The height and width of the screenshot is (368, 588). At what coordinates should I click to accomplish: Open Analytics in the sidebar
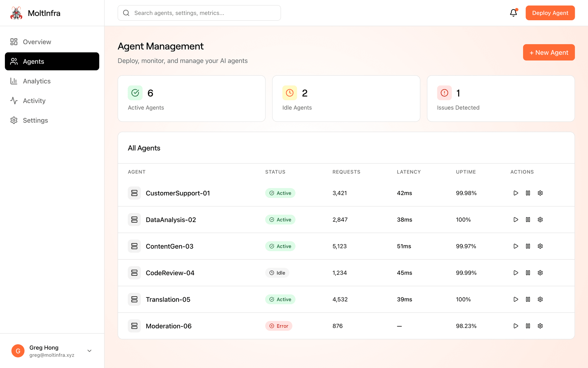[52, 81]
